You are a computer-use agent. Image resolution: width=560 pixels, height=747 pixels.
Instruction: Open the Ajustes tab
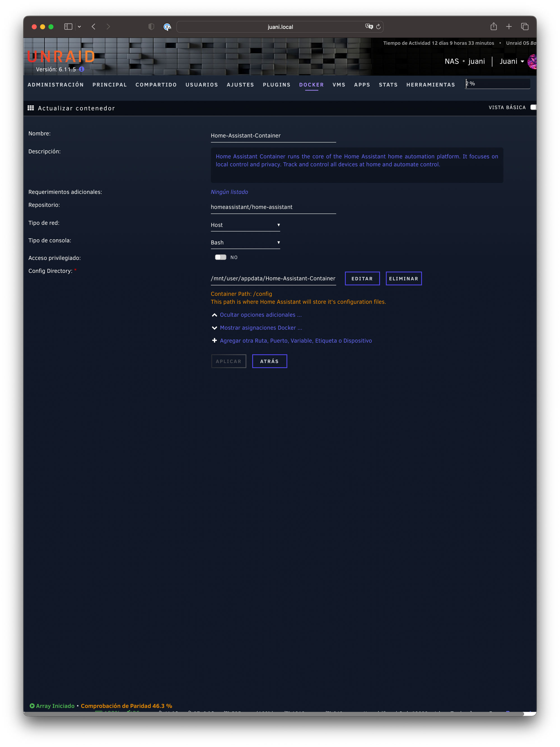click(x=240, y=85)
